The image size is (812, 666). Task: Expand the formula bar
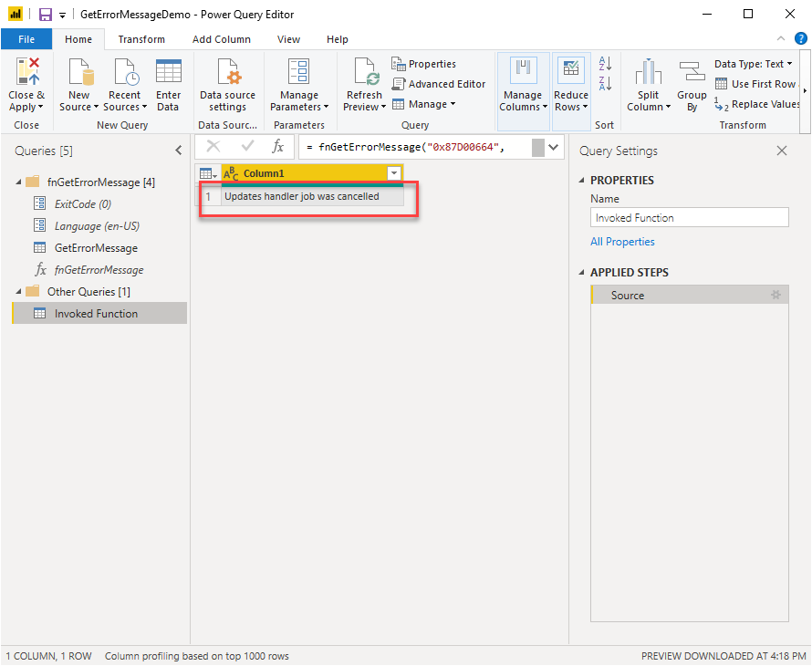click(x=553, y=147)
